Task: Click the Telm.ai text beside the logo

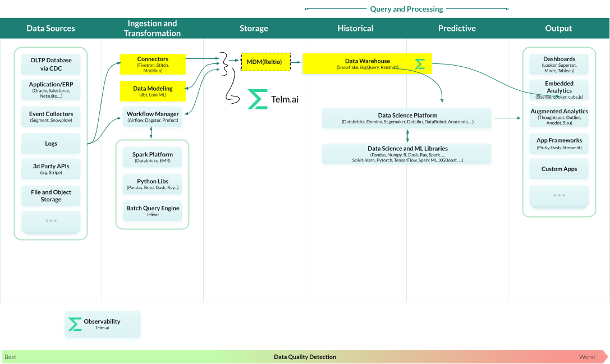Action: (285, 99)
